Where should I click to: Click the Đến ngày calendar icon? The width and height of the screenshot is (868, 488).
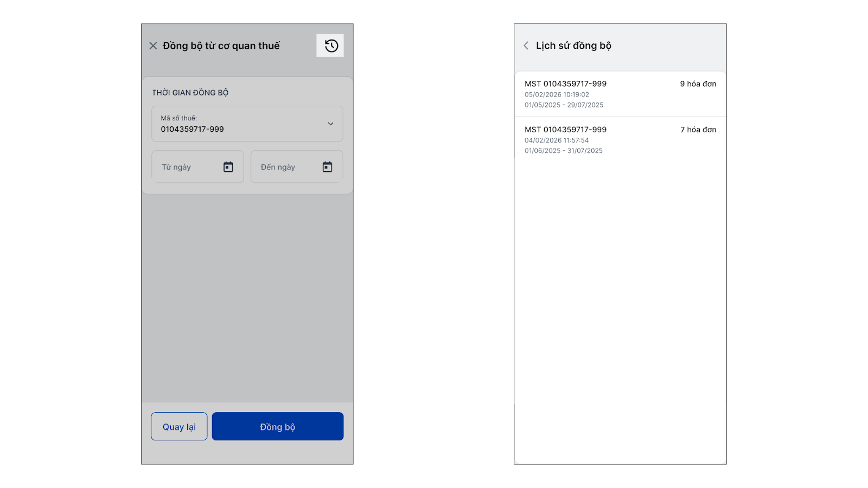[327, 167]
